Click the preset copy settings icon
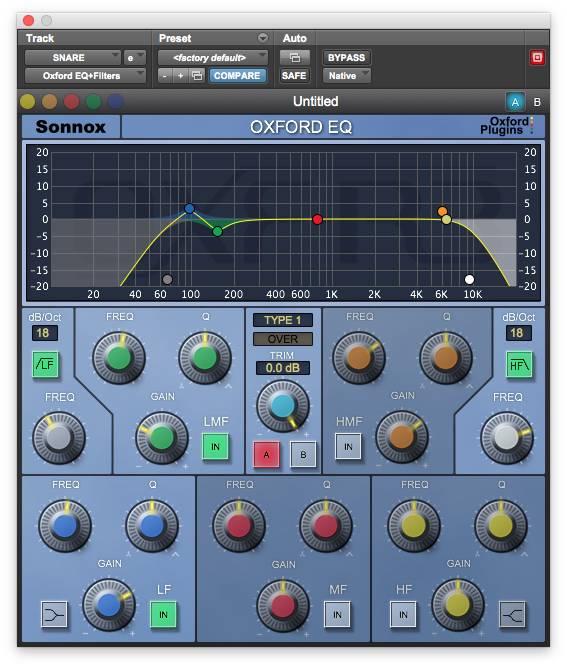Image resolution: width=567 pixels, height=668 pixels. point(197,76)
